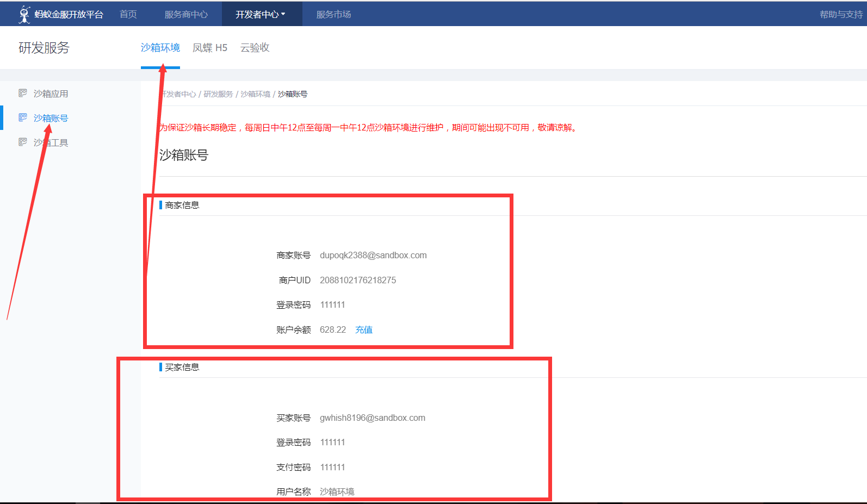Image resolution: width=867 pixels, height=504 pixels.
Task: Click the 充值 recharge link
Action: (x=364, y=329)
